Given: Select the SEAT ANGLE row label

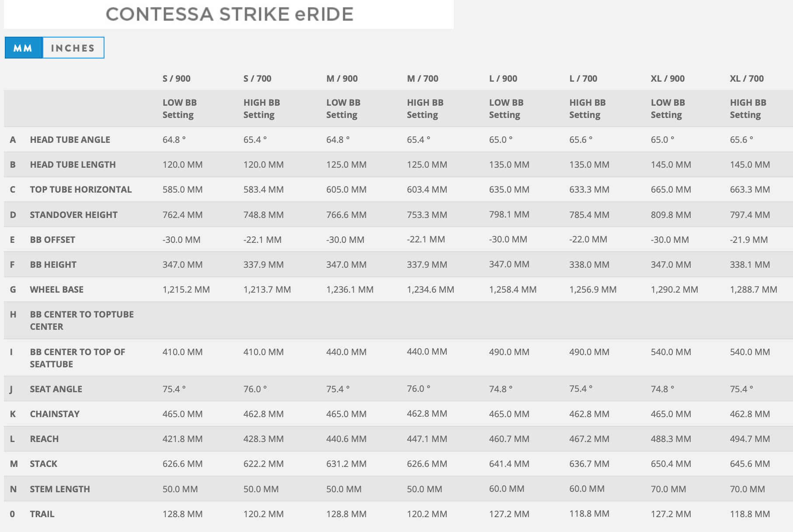Looking at the screenshot, I should coord(56,389).
